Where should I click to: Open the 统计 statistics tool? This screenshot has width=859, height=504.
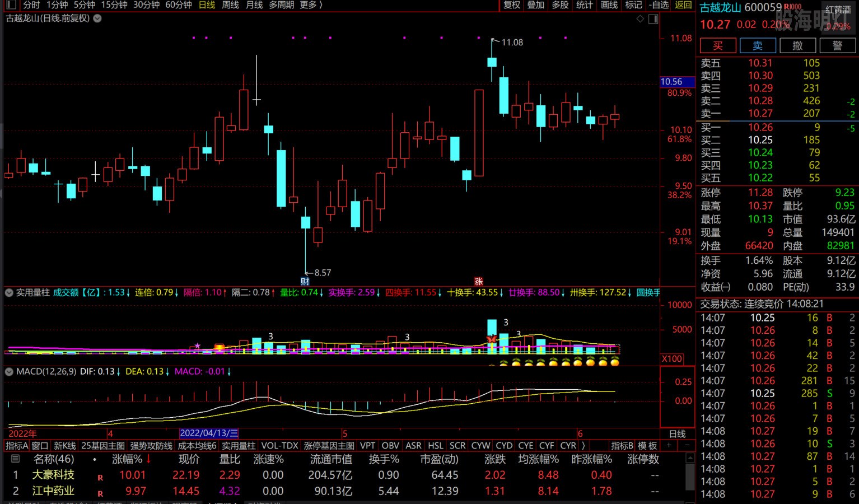584,5
